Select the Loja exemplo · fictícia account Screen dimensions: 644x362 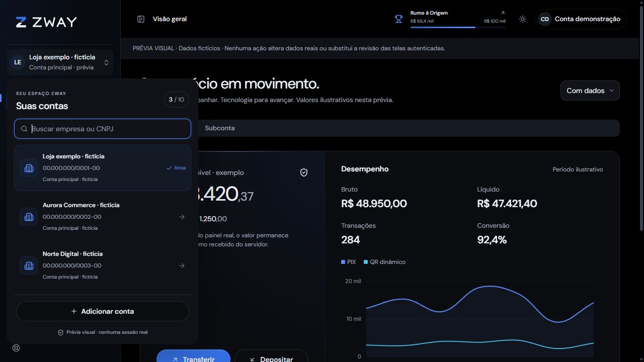point(103,168)
